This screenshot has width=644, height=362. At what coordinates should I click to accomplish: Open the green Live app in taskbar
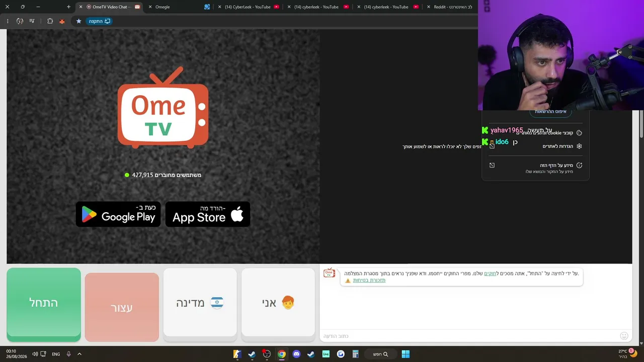[326, 354]
